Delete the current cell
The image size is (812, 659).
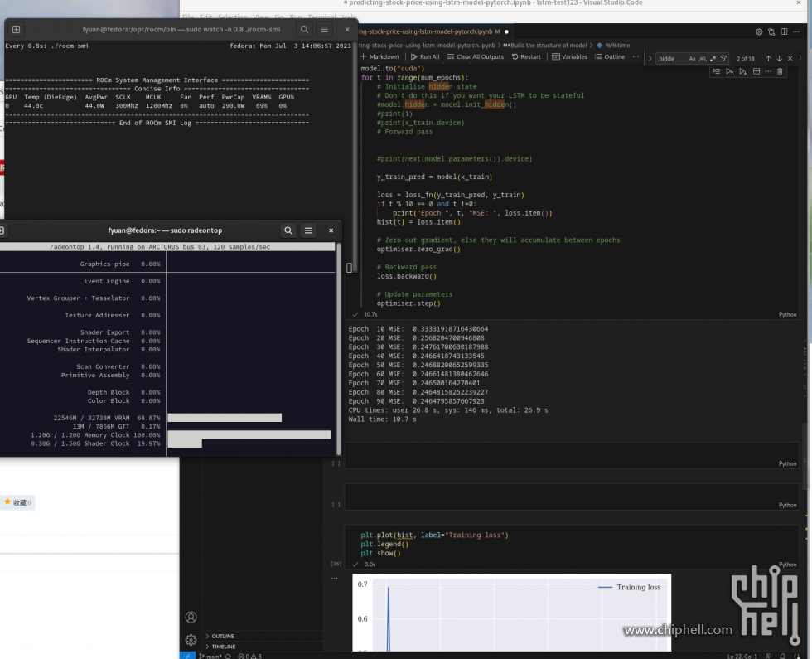pos(780,71)
